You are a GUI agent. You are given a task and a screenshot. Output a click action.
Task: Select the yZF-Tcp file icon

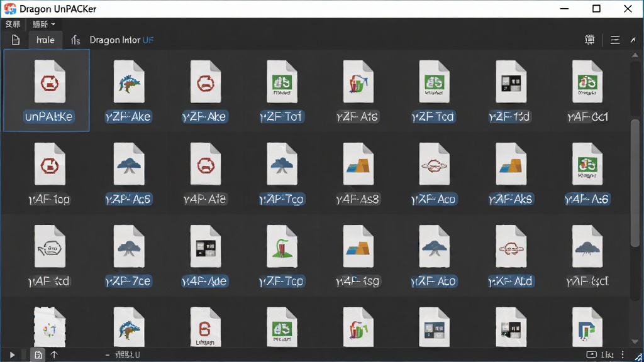pyautogui.click(x=282, y=246)
